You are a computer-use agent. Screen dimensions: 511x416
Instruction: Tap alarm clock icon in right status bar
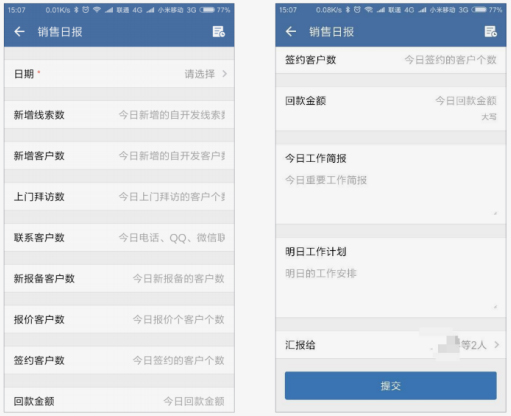coord(357,10)
